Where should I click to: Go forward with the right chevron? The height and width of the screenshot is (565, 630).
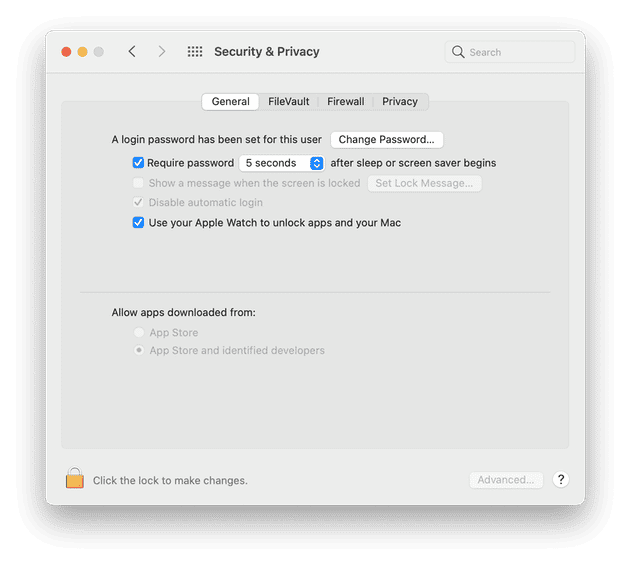[x=162, y=51]
